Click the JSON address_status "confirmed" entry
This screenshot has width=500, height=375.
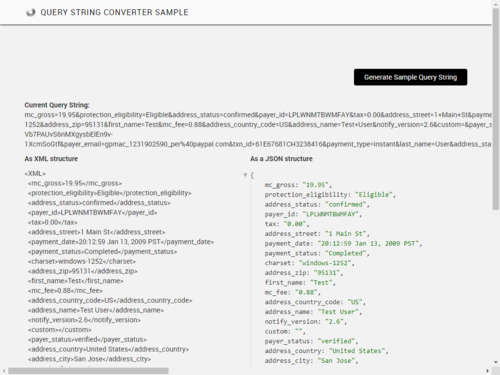[317, 204]
